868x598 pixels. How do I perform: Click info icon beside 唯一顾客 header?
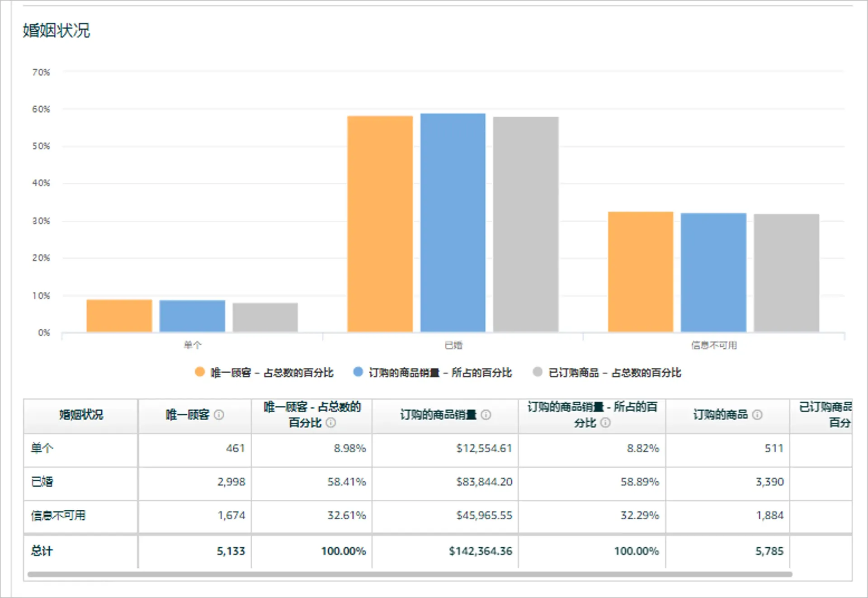coord(219,415)
